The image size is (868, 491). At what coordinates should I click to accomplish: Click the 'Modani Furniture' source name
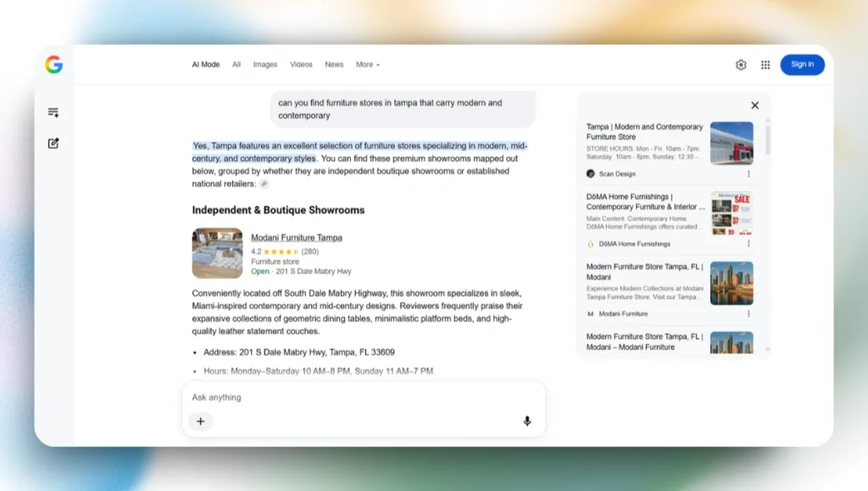point(623,314)
